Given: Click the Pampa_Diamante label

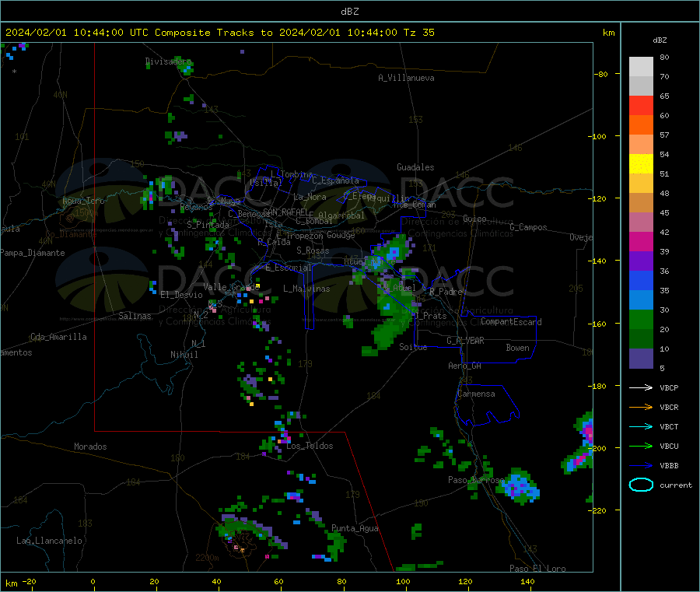Looking at the screenshot, I should point(33,253).
